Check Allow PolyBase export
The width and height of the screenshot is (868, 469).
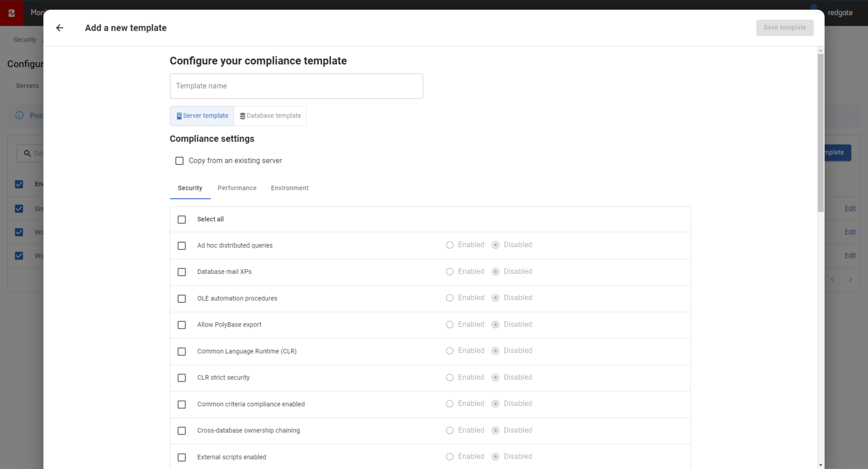tap(182, 325)
